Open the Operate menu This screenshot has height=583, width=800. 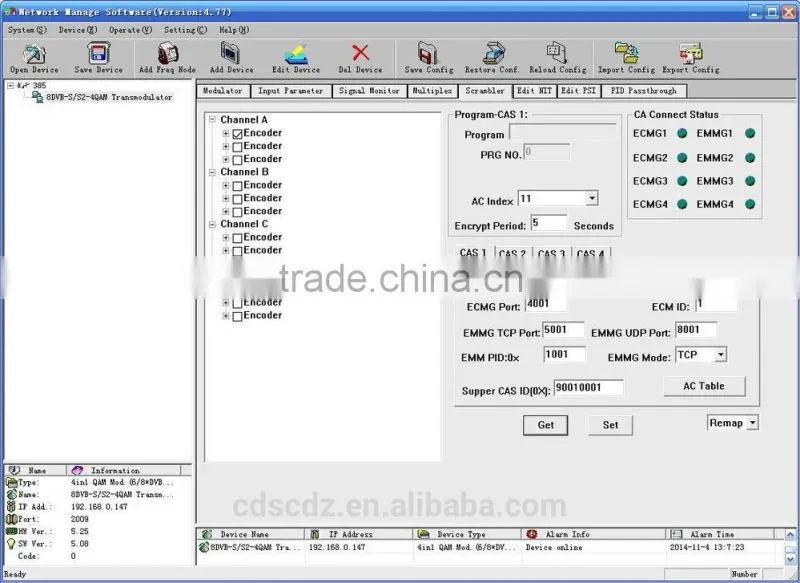click(x=131, y=30)
